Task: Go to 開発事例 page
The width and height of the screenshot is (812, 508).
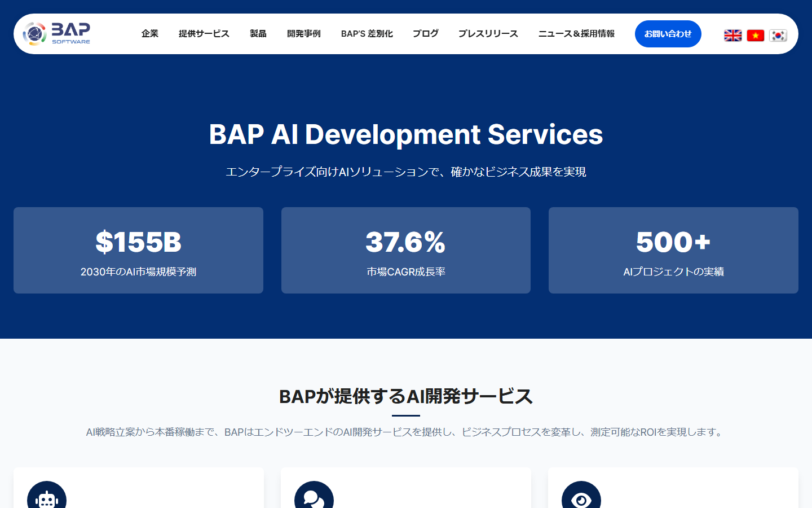Action: (304, 34)
